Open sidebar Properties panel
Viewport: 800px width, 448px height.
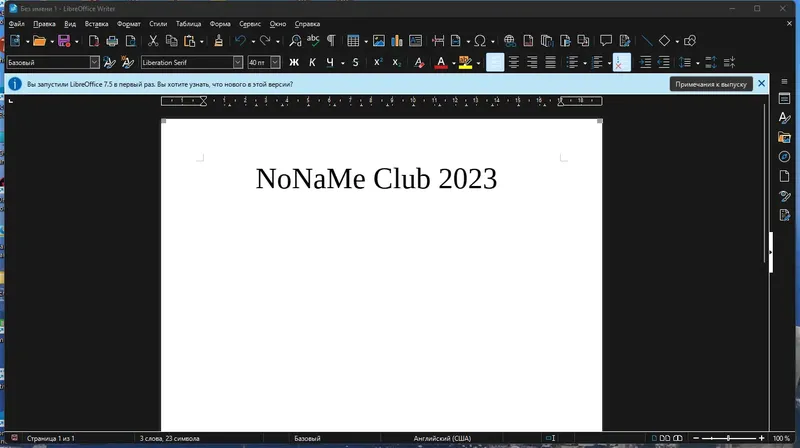(x=784, y=99)
